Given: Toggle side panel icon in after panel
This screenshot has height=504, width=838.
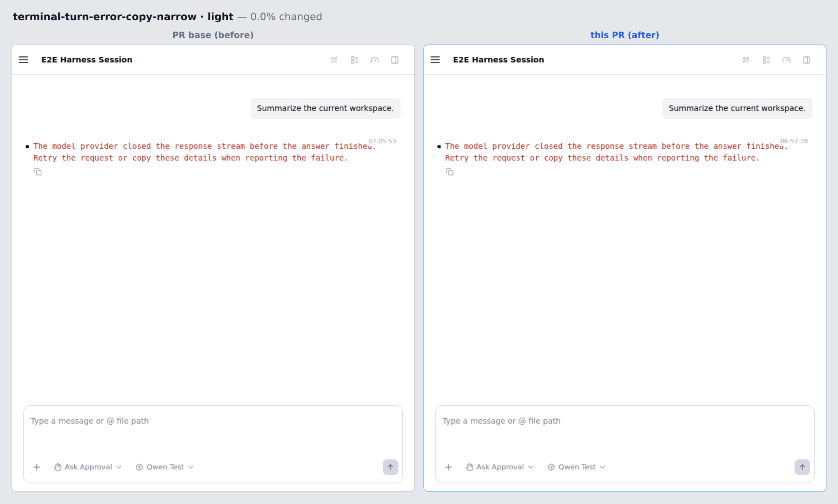Looking at the screenshot, I should click(806, 60).
